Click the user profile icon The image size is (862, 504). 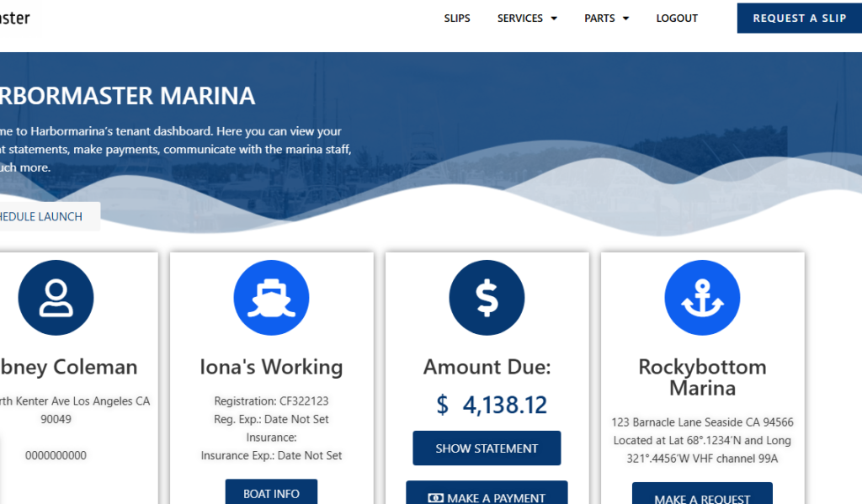[56, 298]
